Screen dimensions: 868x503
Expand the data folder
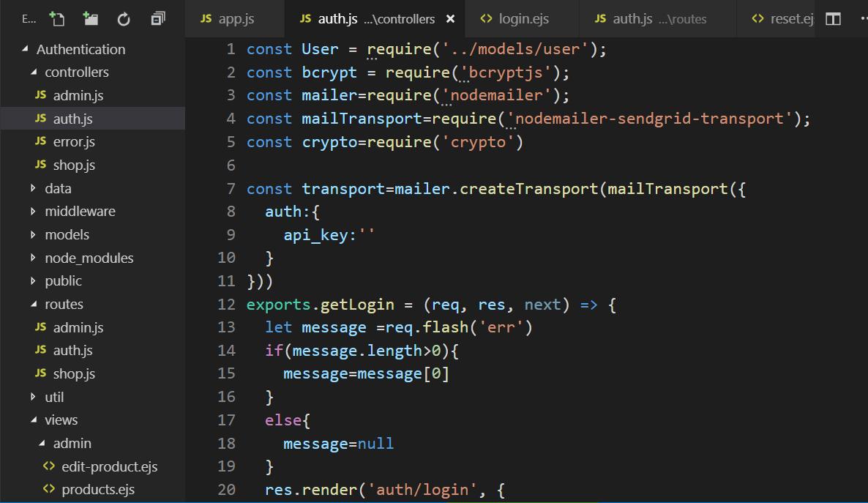pos(33,188)
